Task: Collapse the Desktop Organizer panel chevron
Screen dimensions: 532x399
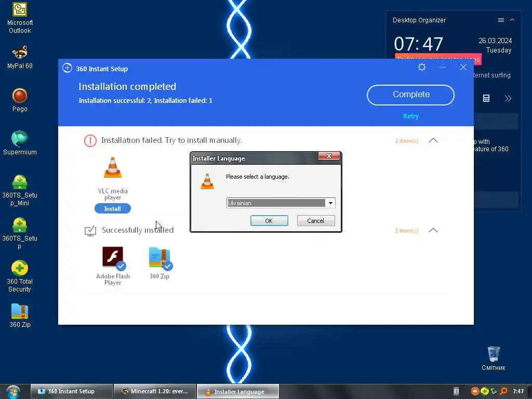Action: [512, 20]
